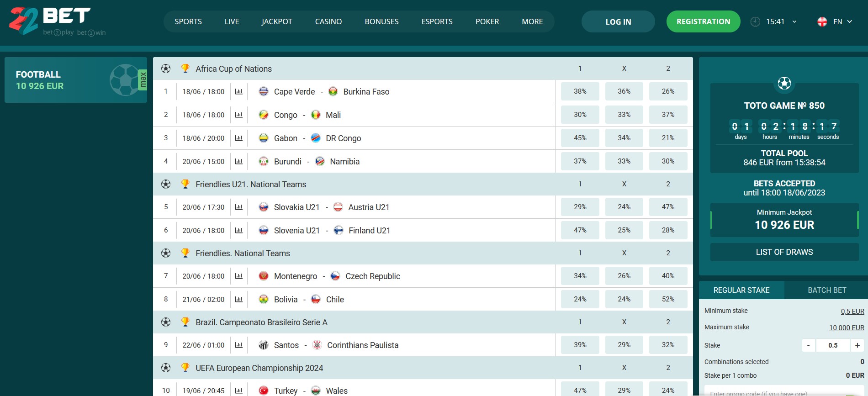868x396 pixels.
Task: Click the stake amount input field
Action: pos(833,345)
